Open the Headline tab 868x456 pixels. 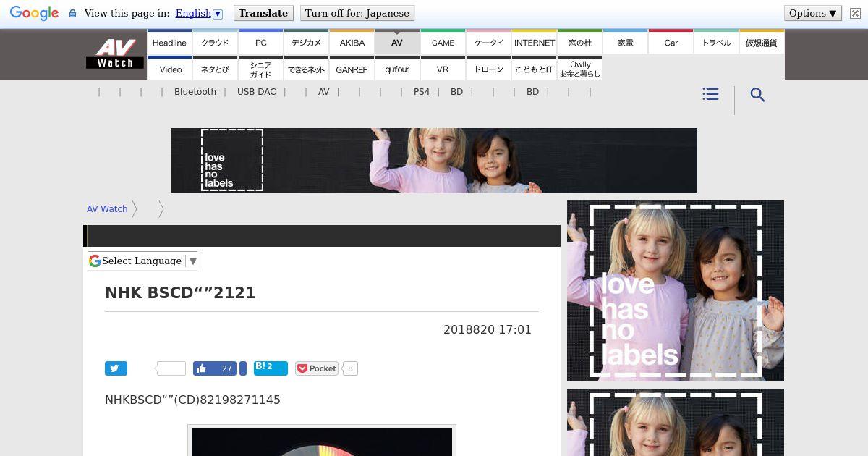coord(169,42)
